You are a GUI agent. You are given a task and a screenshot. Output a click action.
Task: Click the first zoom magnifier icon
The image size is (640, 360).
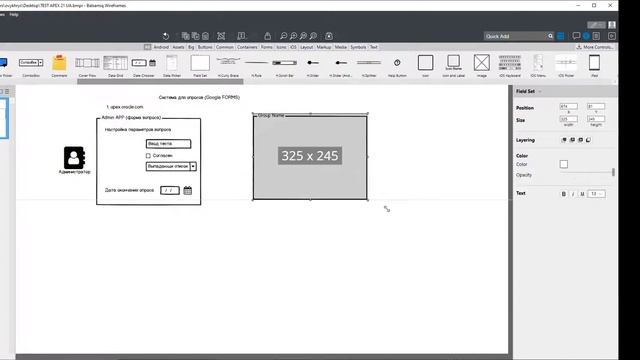point(283,36)
